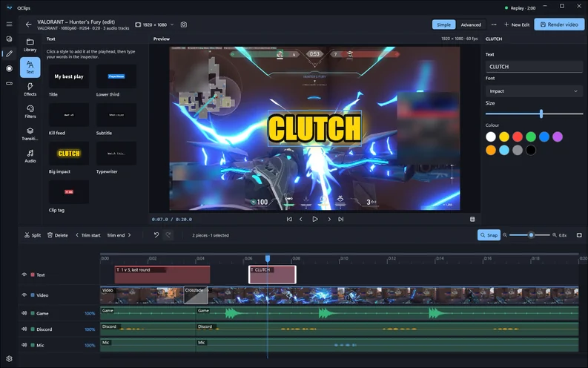
Task: Open the Audio panel
Action: click(x=30, y=156)
